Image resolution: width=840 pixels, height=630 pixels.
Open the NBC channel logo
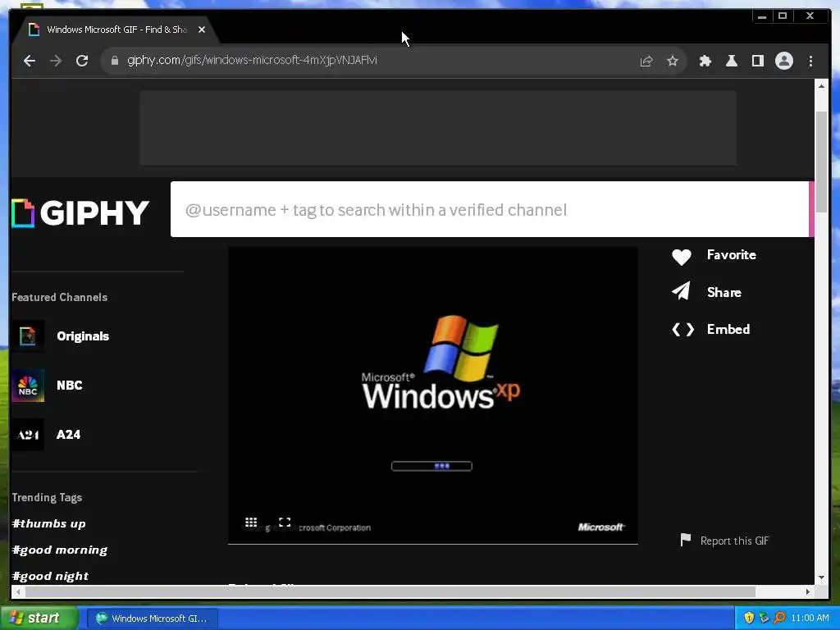coord(28,386)
